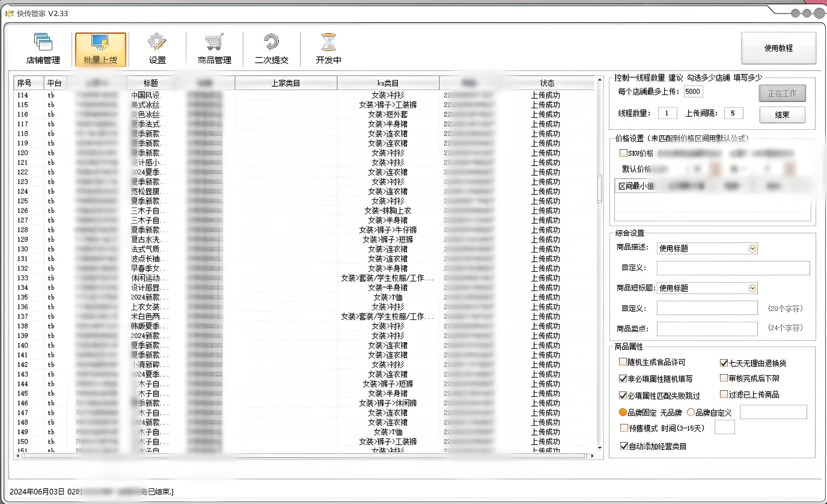827x504 pixels.
Task: Open the 使用教程 tutorial button
Action: click(778, 48)
